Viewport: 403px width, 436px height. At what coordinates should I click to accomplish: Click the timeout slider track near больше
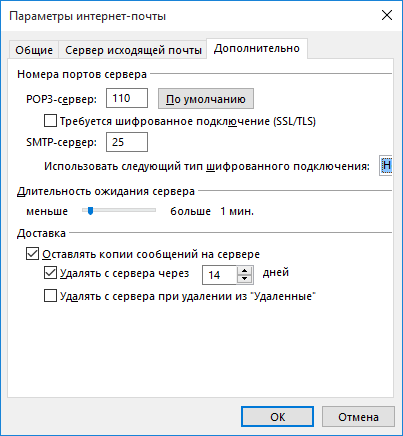click(x=148, y=210)
